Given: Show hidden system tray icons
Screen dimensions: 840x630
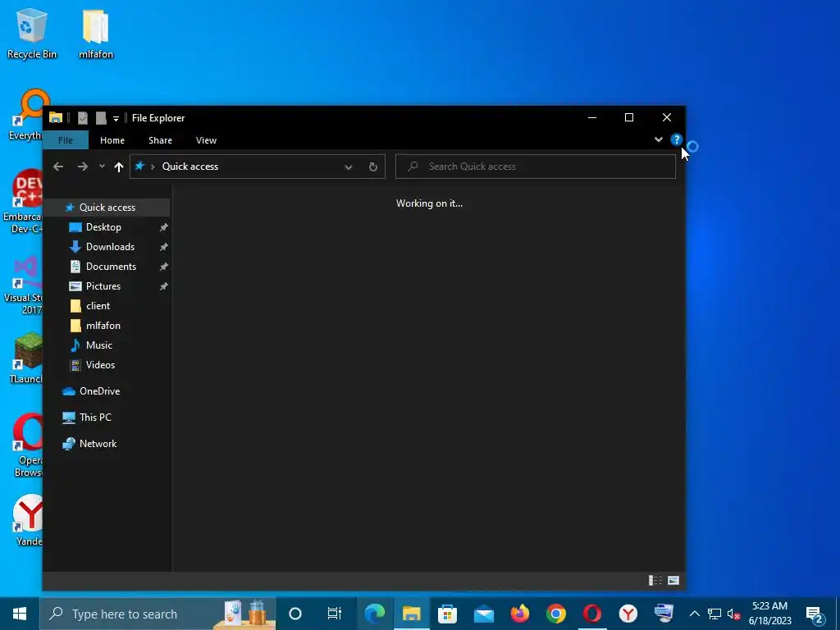Looking at the screenshot, I should [694, 614].
